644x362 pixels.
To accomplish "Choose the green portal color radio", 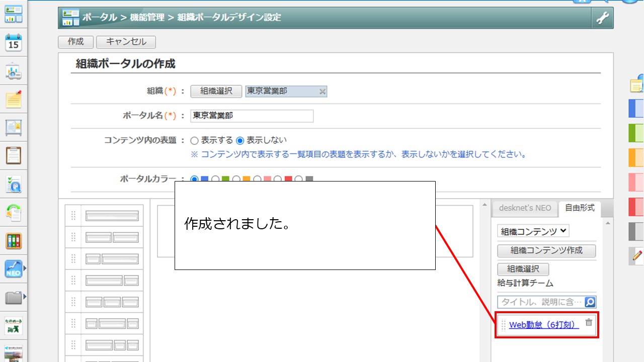I will coord(215,179).
